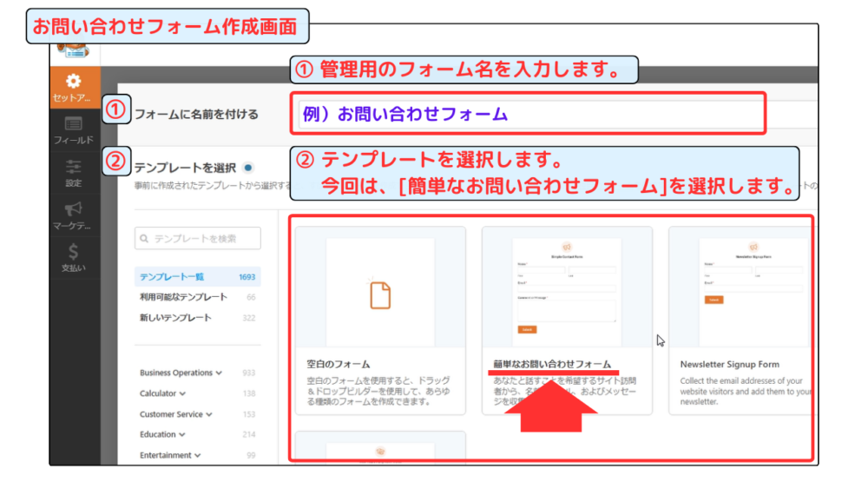Open the Fields panel icon
868x489 pixels.
pos(73,123)
